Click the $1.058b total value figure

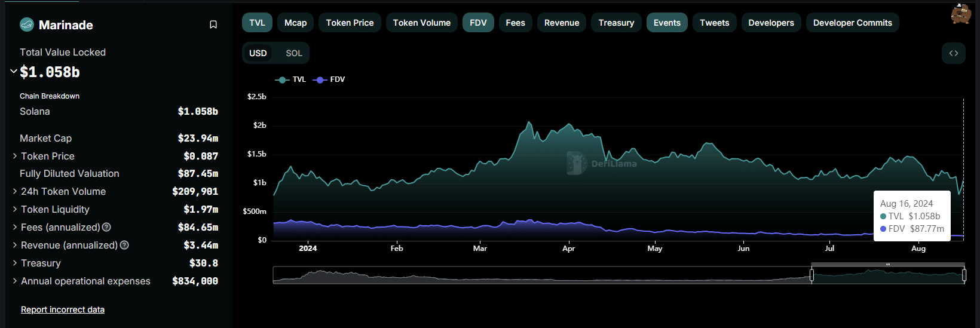[x=50, y=72]
